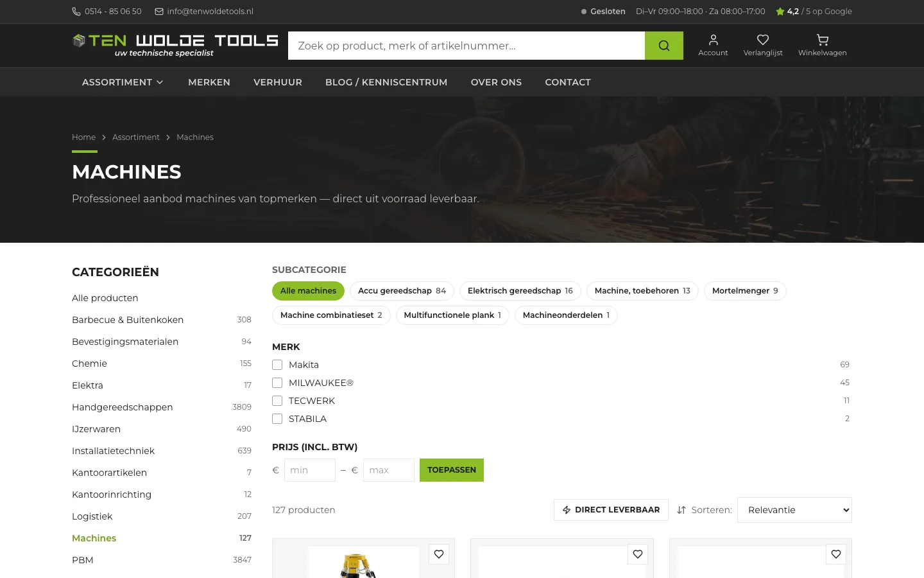Click the maximum price input

[x=389, y=470]
